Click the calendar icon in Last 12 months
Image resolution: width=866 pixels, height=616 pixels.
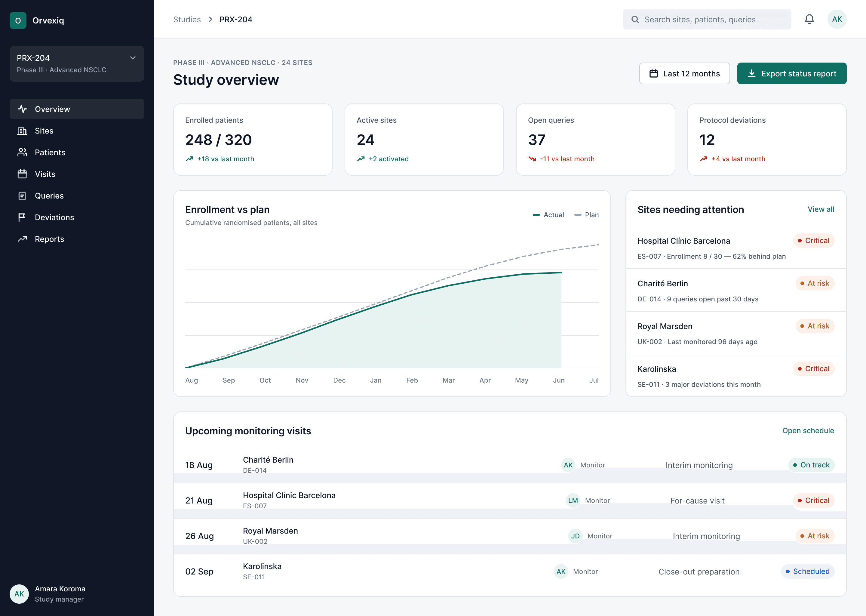(654, 74)
